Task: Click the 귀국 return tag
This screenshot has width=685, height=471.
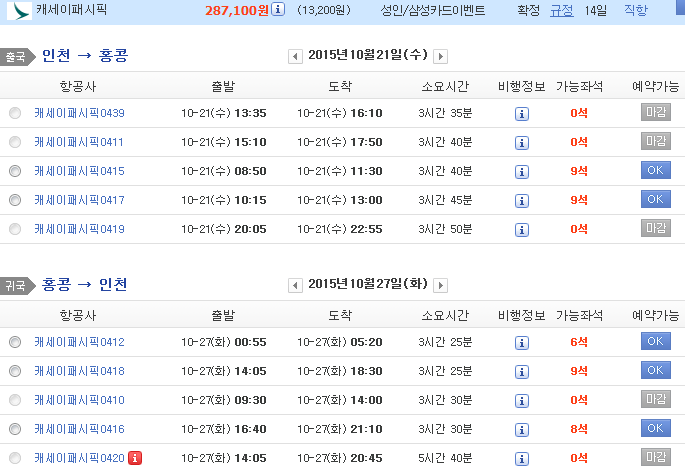Action: click(17, 286)
